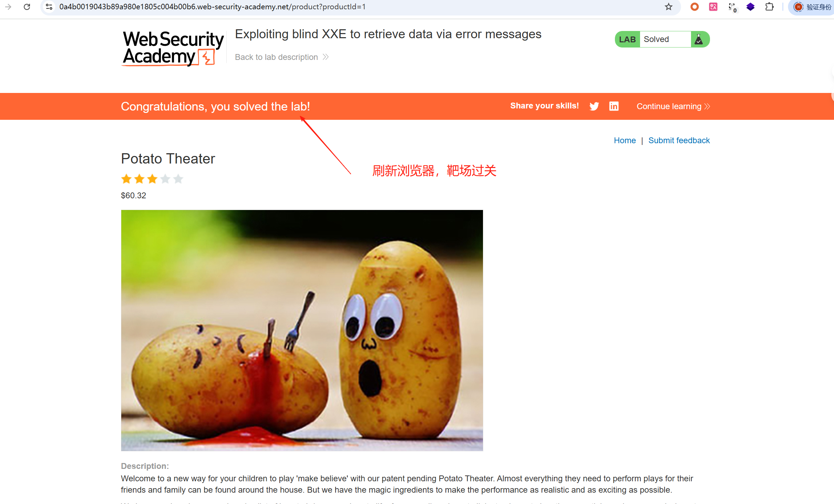Open the Submit feedback link

pyautogui.click(x=679, y=140)
